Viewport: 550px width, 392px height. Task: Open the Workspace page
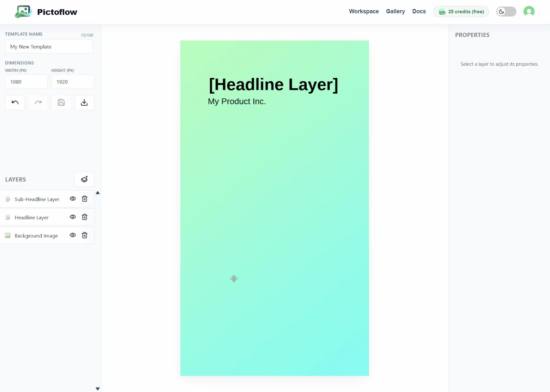point(364,11)
